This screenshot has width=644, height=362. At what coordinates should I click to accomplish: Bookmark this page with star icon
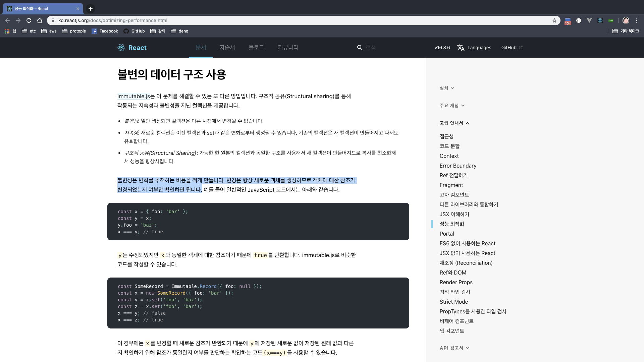tap(554, 20)
